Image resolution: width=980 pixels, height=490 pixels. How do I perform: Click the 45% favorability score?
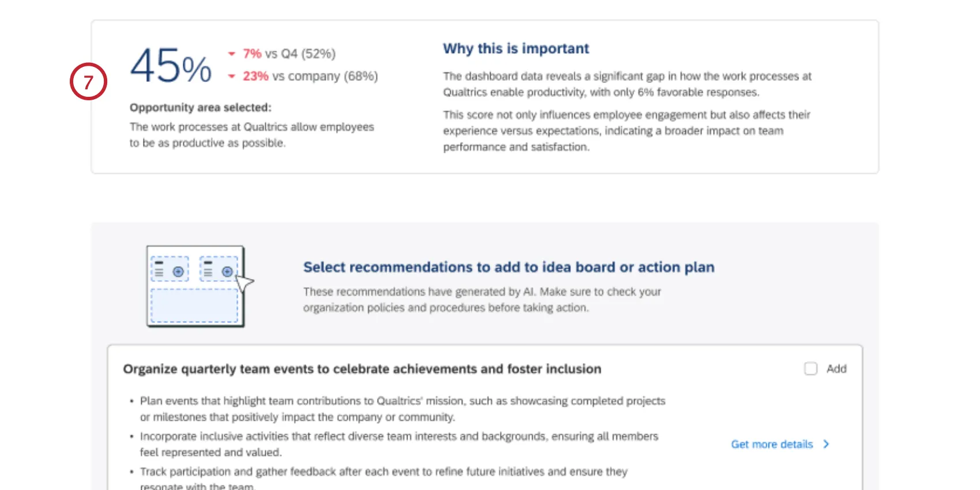click(x=171, y=66)
